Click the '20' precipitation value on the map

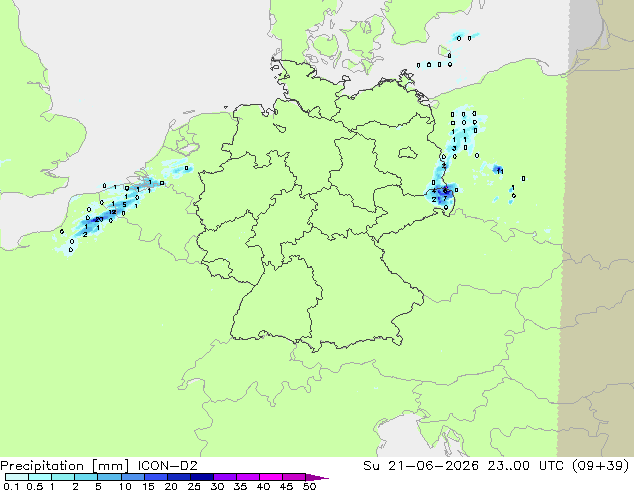click(x=99, y=220)
